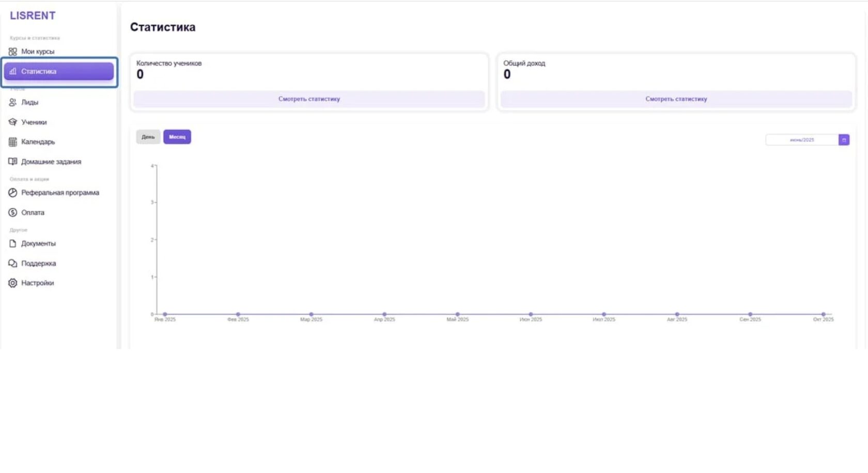Open the purple calendar picker button

(x=844, y=140)
